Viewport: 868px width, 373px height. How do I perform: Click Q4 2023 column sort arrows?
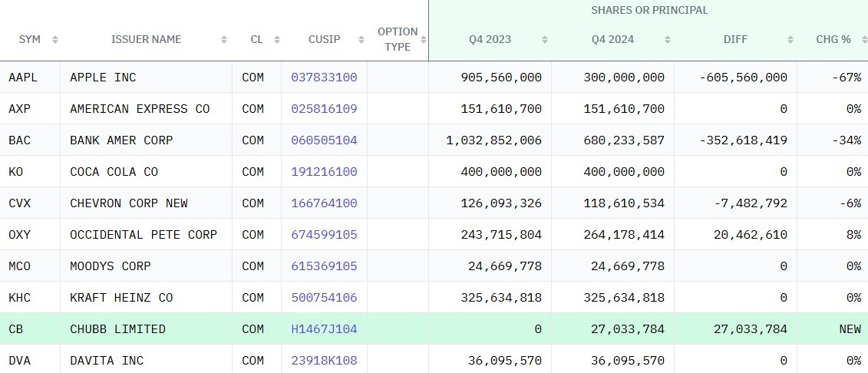pyautogui.click(x=545, y=40)
